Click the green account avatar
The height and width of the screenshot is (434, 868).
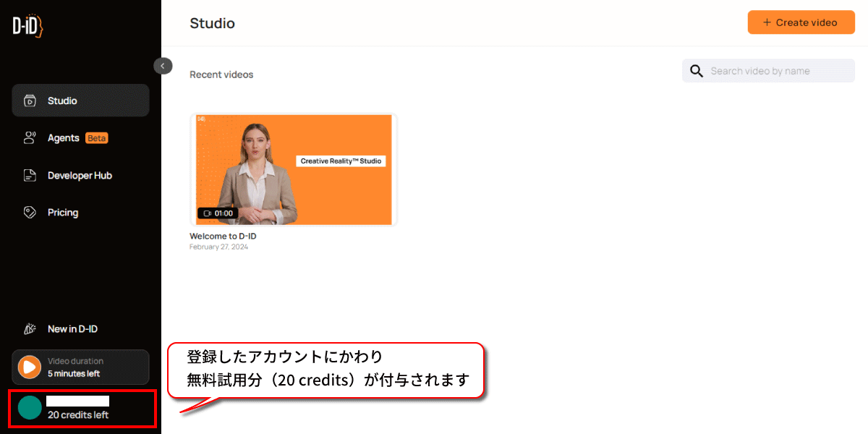coord(30,407)
